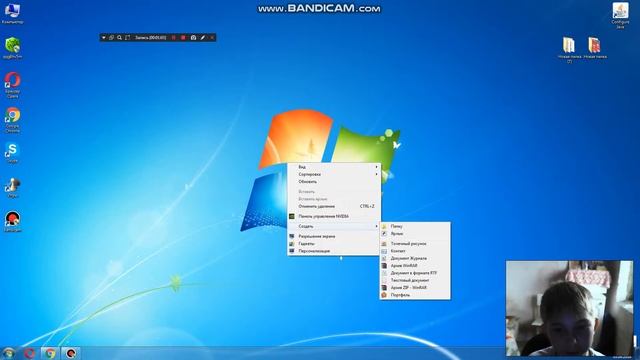Take a screenshot with Bandicam camera icon
This screenshot has width=640, height=360.
(193, 38)
